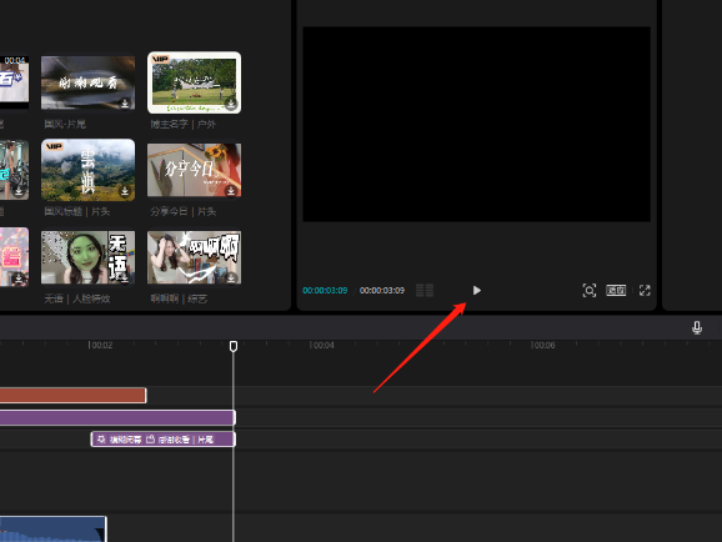
Task: Download the 博主名字 | 户外 template
Action: point(231,103)
